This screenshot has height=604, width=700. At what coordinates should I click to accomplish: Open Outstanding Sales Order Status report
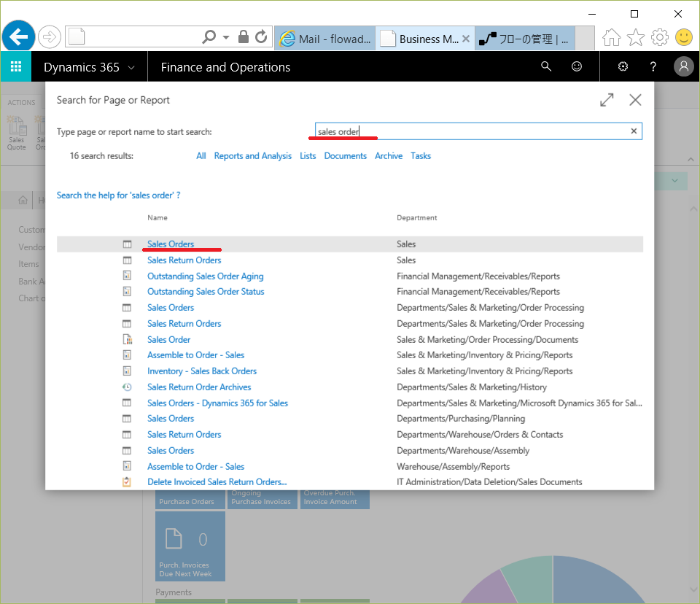[206, 292]
